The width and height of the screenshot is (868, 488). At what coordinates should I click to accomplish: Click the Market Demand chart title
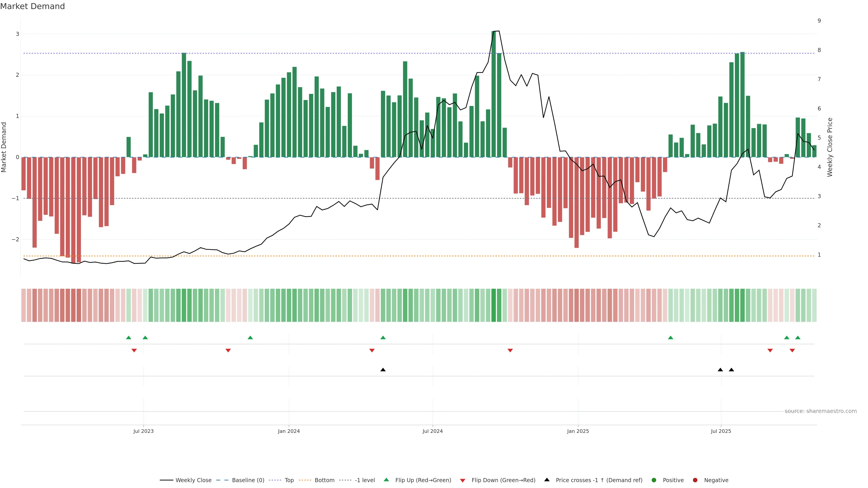click(x=33, y=6)
